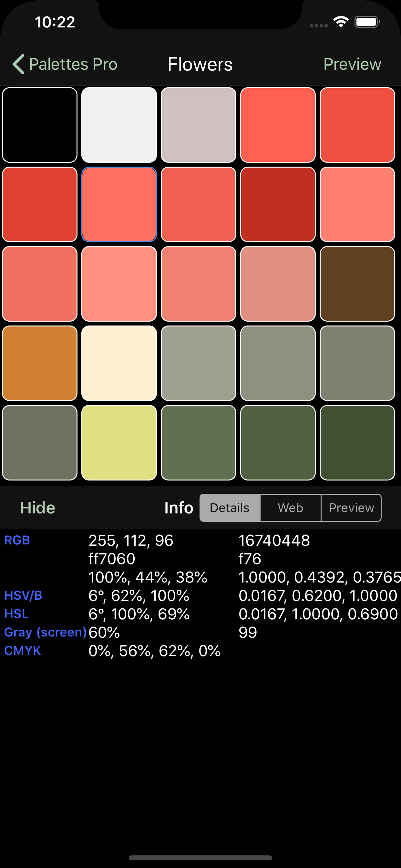Viewport: 401px width, 868px height.
Task: Select the dark brown swatch
Action: click(357, 284)
